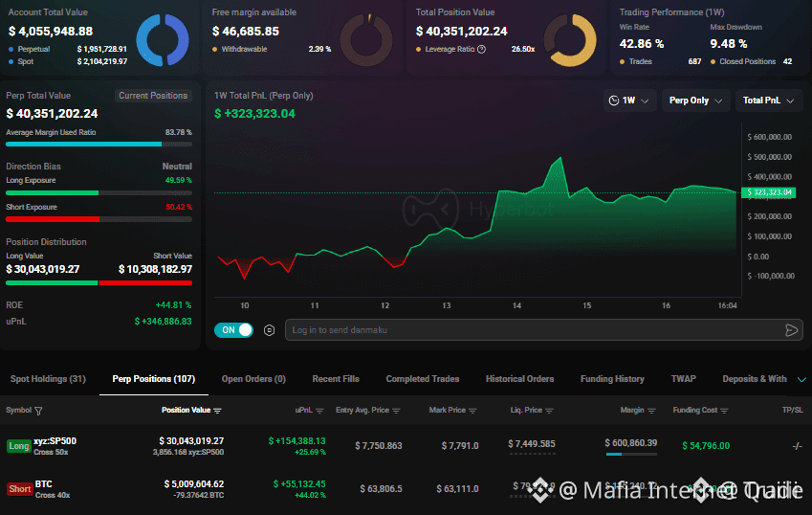Click the $63,806.5 BTC entry price
This screenshot has height=515, width=812.
382,488
